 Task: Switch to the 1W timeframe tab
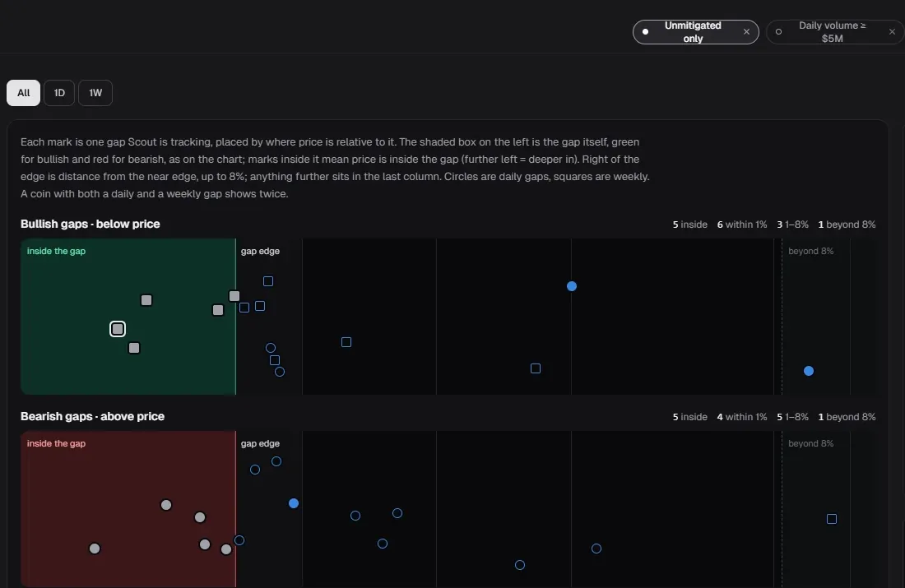tap(95, 93)
